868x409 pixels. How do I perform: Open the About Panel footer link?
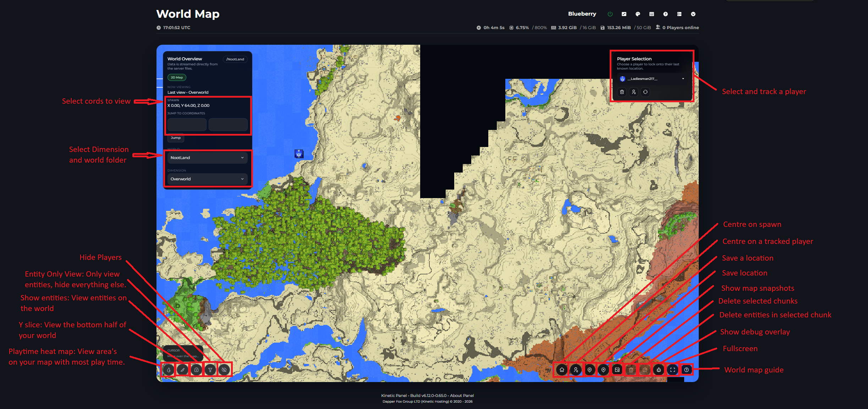(x=462, y=396)
